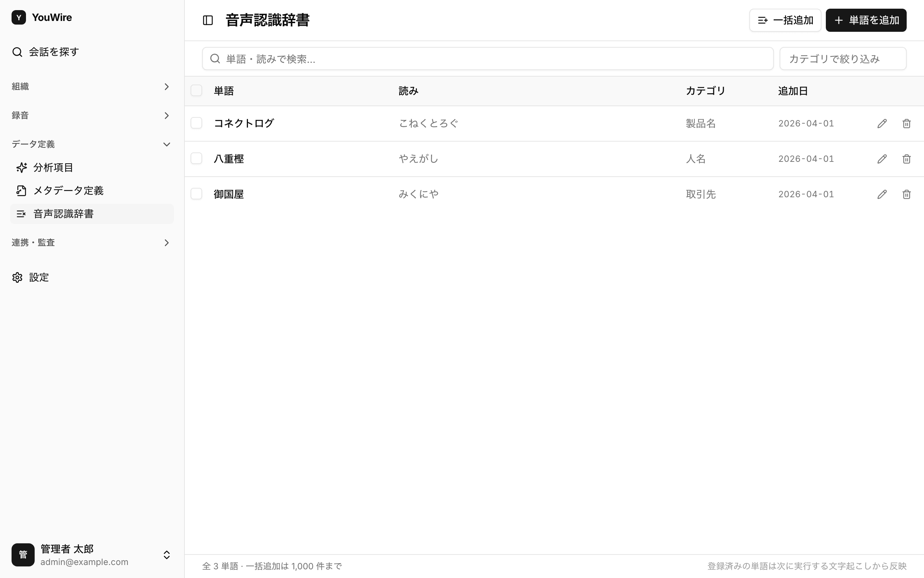Delete the コネクトログ entry with trash icon
The height and width of the screenshot is (578, 924).
tap(906, 124)
